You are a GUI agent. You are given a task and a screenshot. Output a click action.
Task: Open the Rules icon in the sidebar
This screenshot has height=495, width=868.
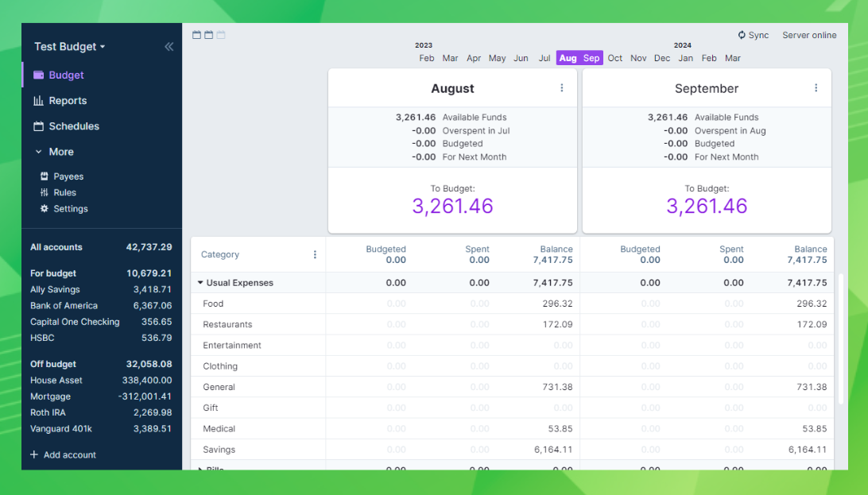coord(44,192)
